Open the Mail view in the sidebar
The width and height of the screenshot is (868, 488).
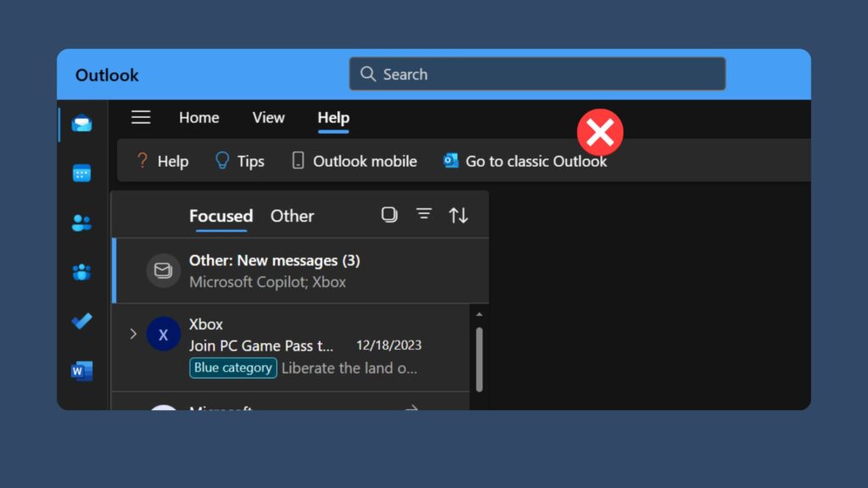81,123
